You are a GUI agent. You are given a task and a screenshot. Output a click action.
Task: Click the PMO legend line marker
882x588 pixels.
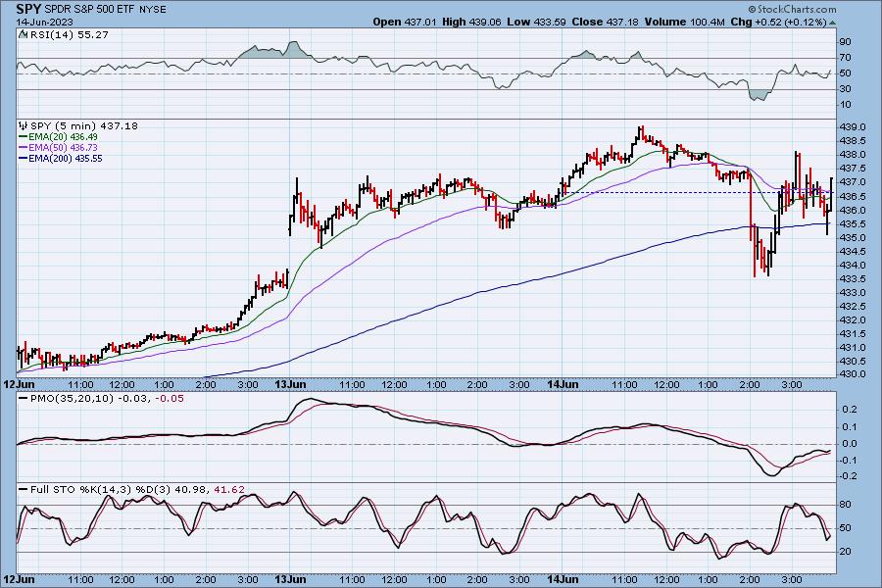24,399
